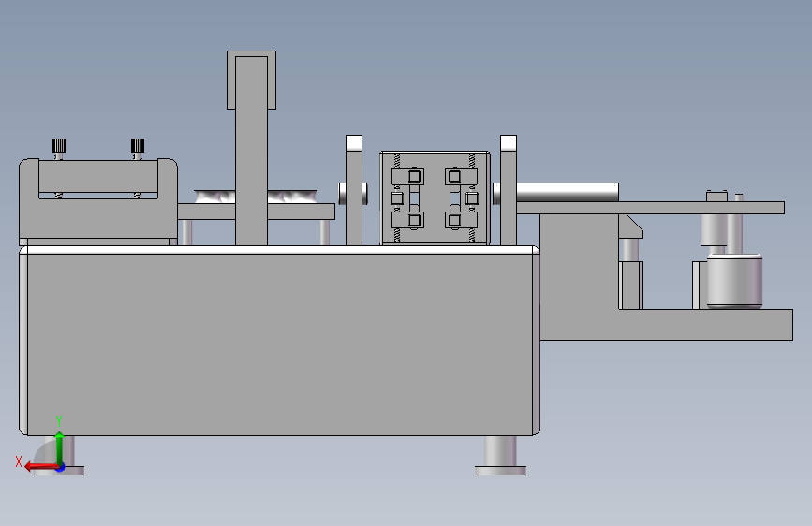Pick the upright post left of the center frame
812x526 pixels.
pos(354,191)
